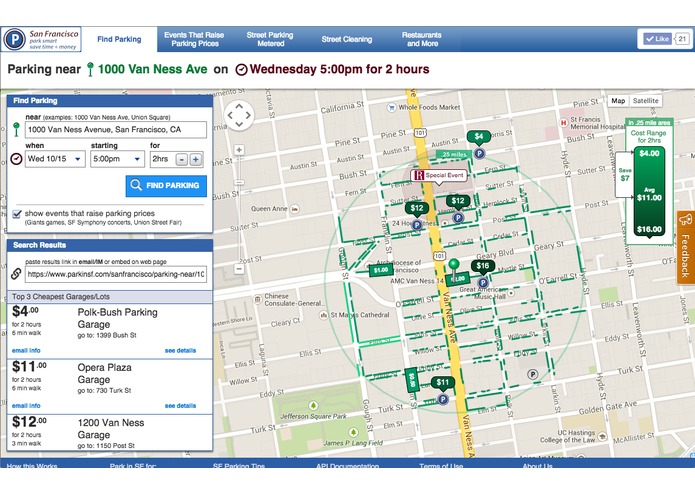Click the map pan direction control
Image resolution: width=695 pixels, height=494 pixels.
tap(239, 115)
